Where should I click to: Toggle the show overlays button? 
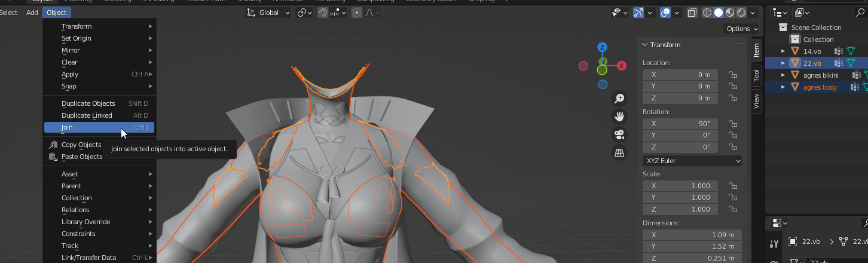[x=665, y=13]
